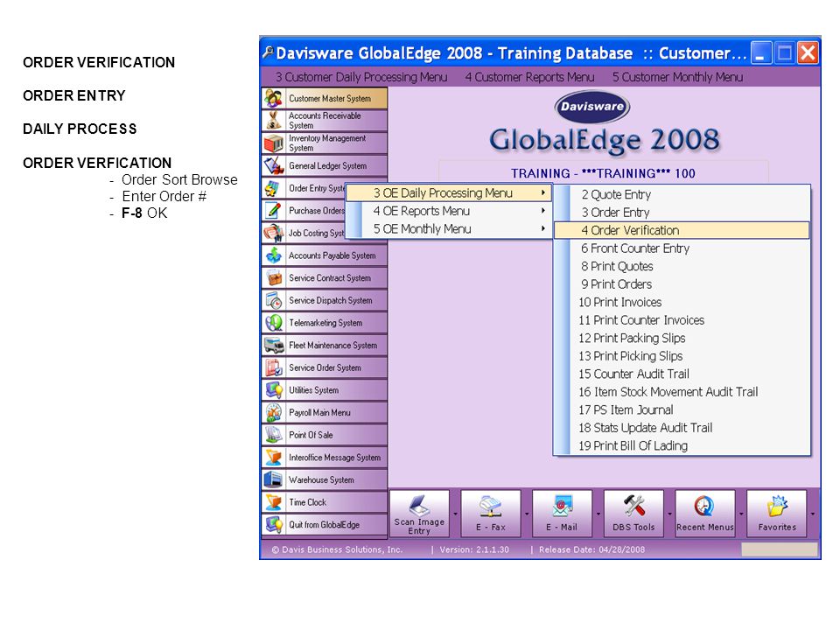
Task: Open 15 Counter Audit Trail
Action: (682, 374)
